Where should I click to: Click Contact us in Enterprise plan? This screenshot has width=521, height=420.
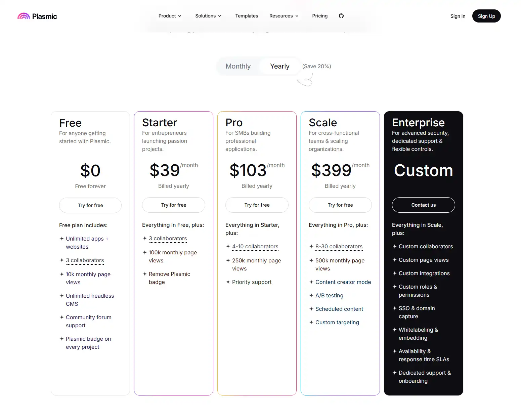[x=423, y=205]
